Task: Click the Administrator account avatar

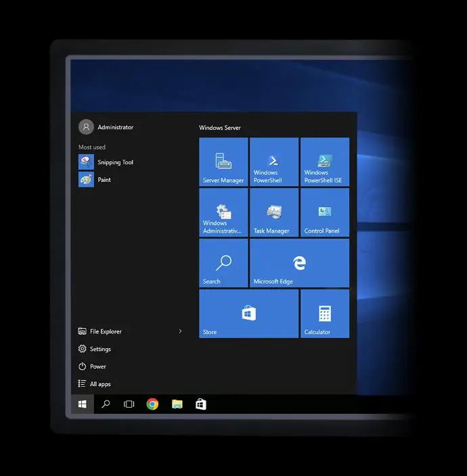Action: point(86,127)
